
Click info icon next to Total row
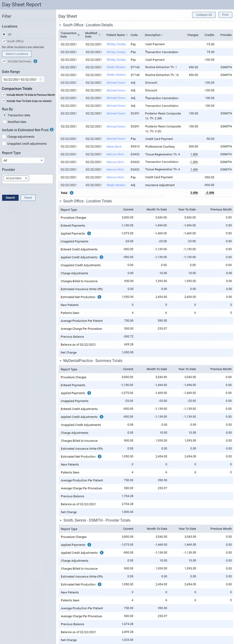point(71,193)
